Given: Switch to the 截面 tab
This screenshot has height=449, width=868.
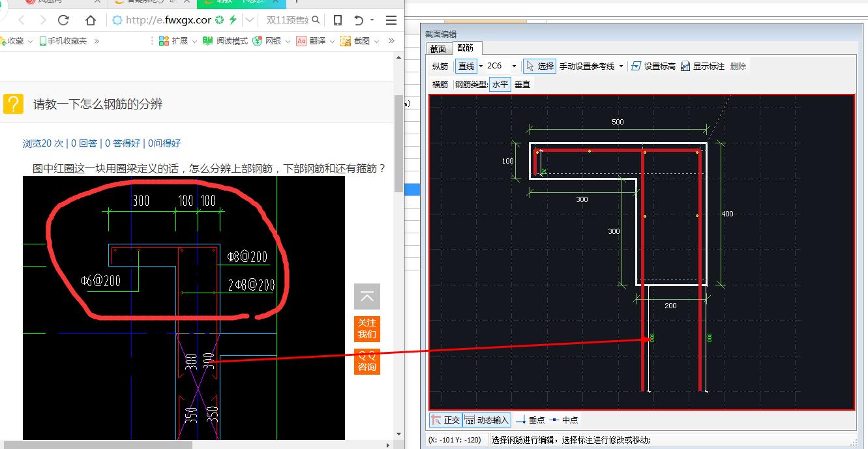Looking at the screenshot, I should tap(438, 49).
